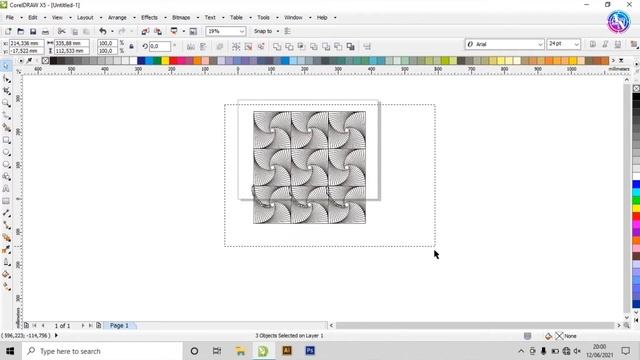
Task: Open Align and Distribute from property bar
Action: click(367, 47)
